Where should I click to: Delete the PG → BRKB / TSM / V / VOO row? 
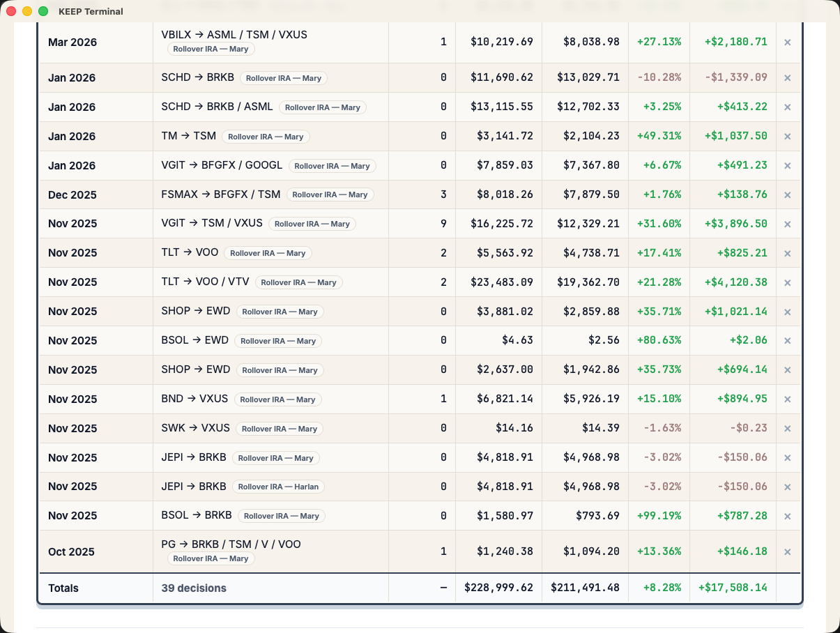(787, 552)
